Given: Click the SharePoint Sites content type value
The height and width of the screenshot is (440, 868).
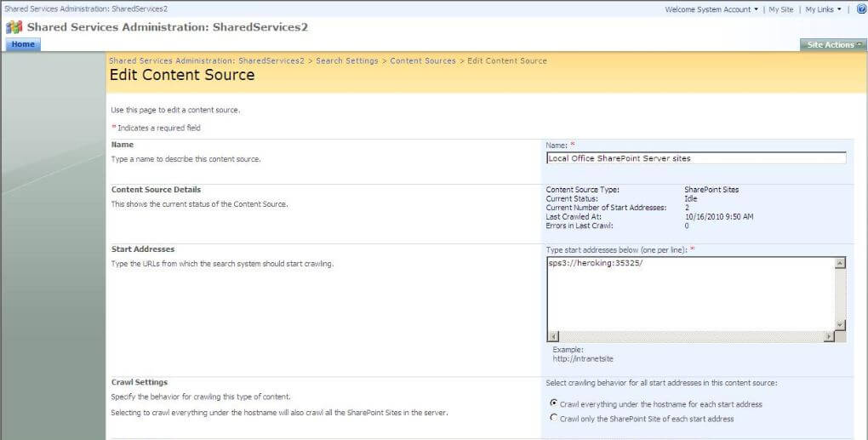Looking at the screenshot, I should point(711,190).
